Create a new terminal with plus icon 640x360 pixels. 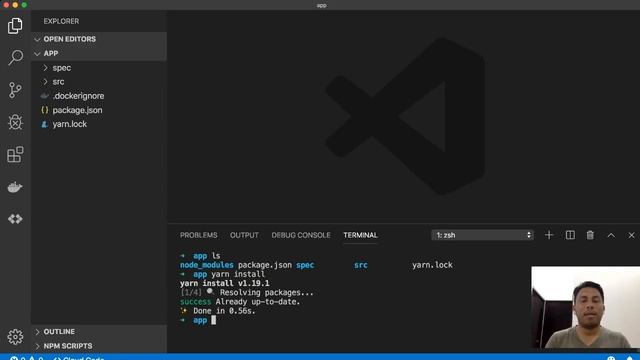(549, 235)
